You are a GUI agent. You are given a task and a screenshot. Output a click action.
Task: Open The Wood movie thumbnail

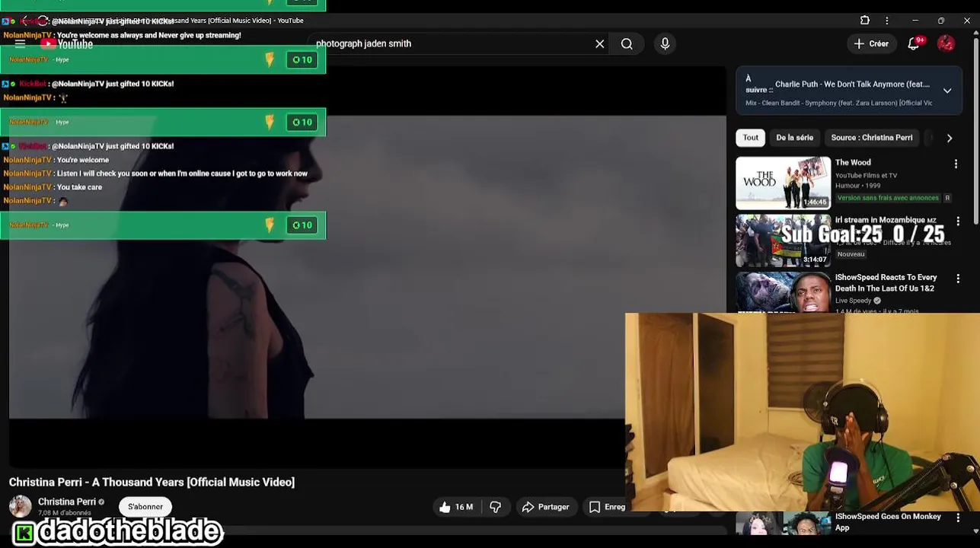tap(783, 183)
